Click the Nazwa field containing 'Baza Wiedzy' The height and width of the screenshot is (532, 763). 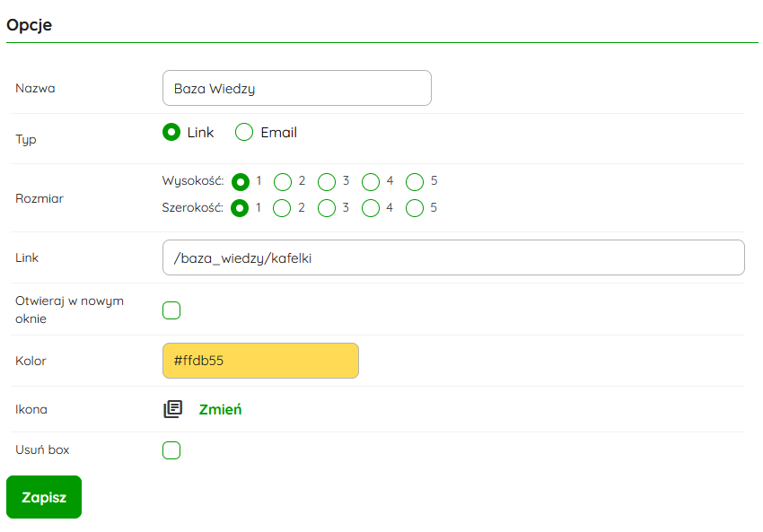point(296,88)
